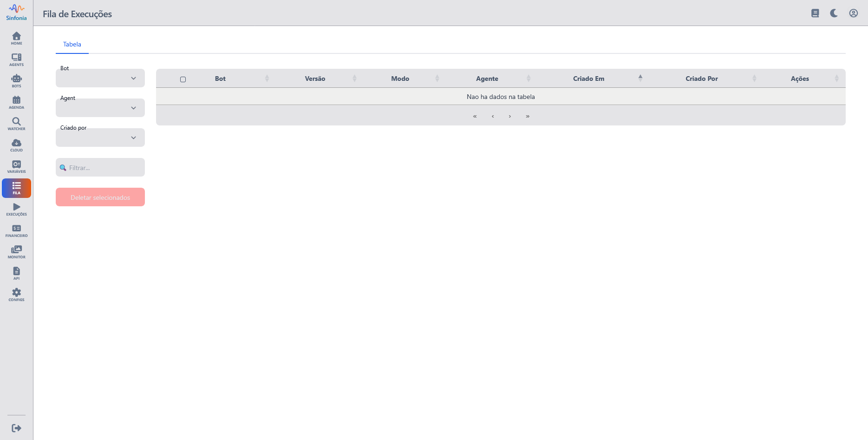The image size is (868, 440).
Task: Open the Agent filter dropdown
Action: click(x=100, y=108)
